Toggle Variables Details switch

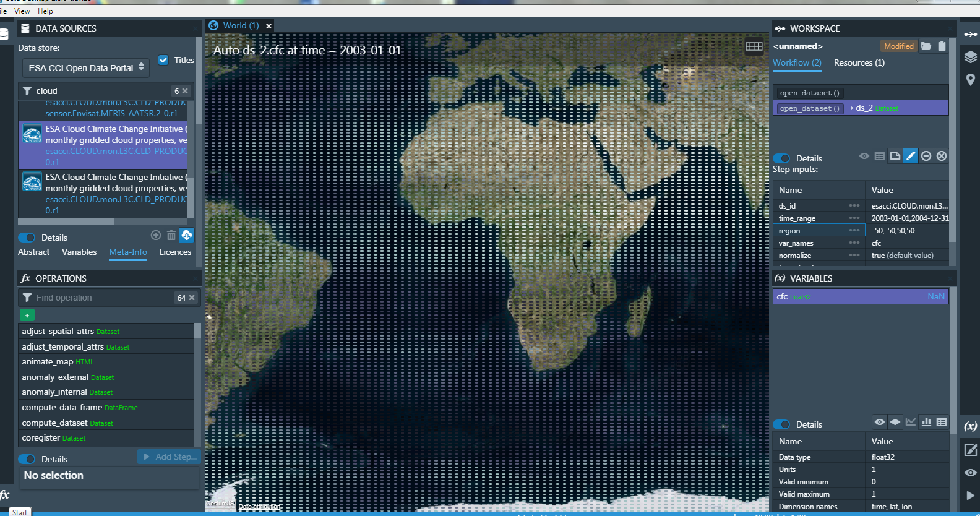point(781,424)
